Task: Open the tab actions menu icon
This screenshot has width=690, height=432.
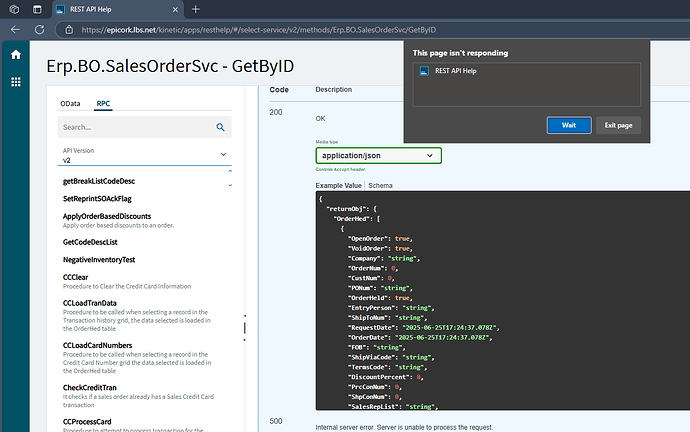Action: (x=37, y=9)
